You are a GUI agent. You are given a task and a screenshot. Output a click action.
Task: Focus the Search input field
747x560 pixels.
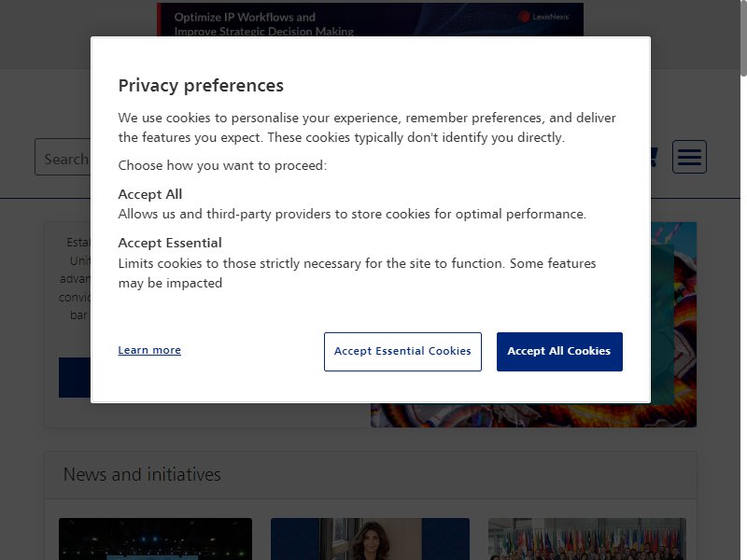(63, 157)
